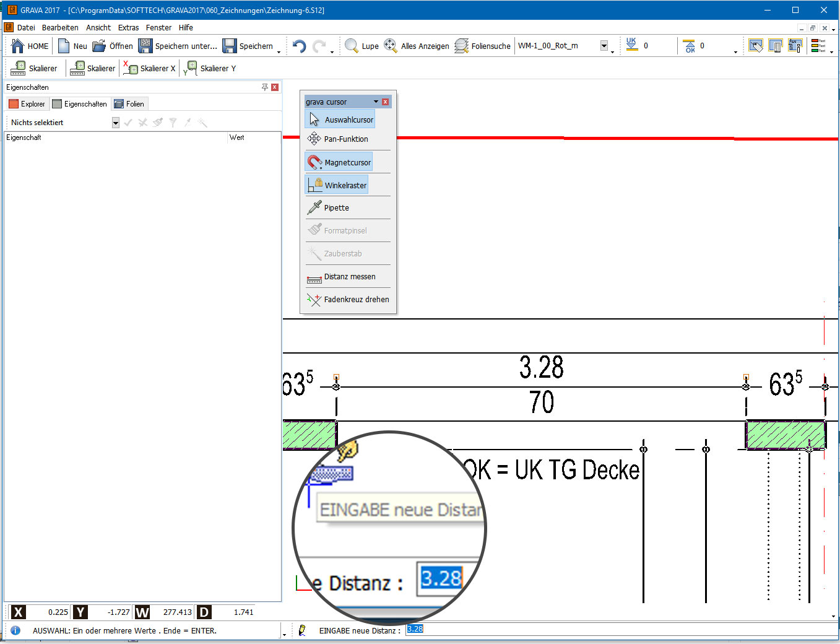
Task: Click the EINGABE neue Distanz input field
Action: point(621,629)
